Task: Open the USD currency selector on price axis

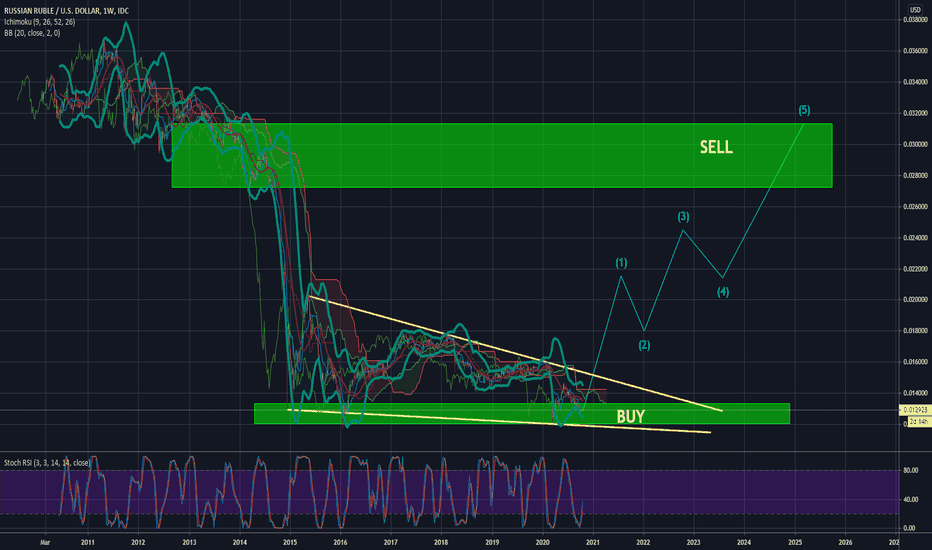Action: pos(915,10)
